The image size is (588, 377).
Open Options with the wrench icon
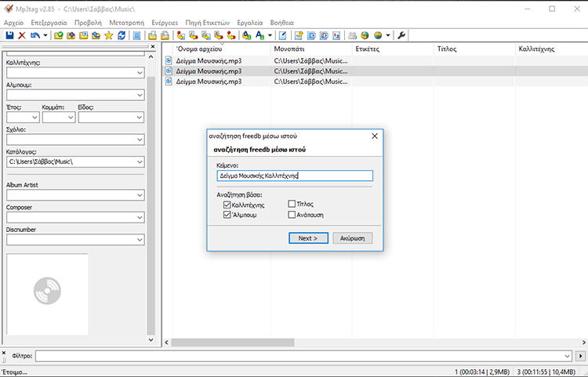pos(401,35)
